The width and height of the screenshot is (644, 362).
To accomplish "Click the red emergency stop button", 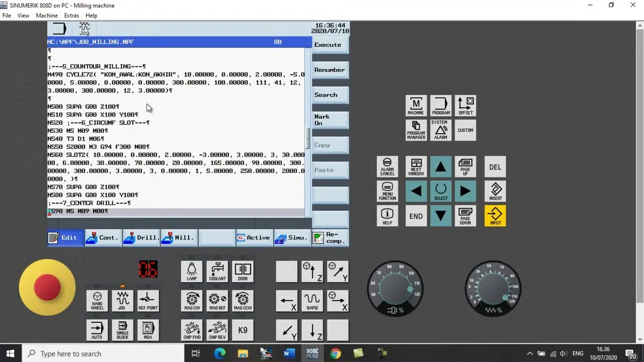I will [x=47, y=287].
